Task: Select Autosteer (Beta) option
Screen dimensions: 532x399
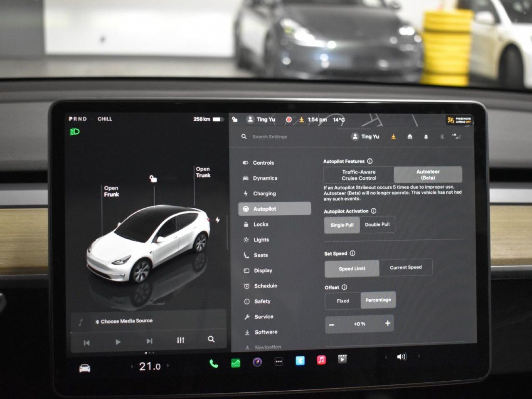Action: click(x=428, y=175)
